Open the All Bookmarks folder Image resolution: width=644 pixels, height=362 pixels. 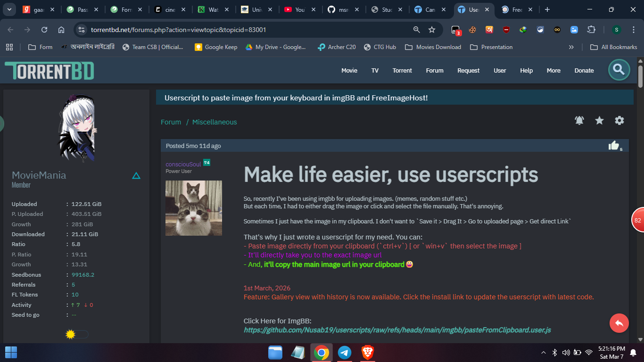click(x=614, y=47)
